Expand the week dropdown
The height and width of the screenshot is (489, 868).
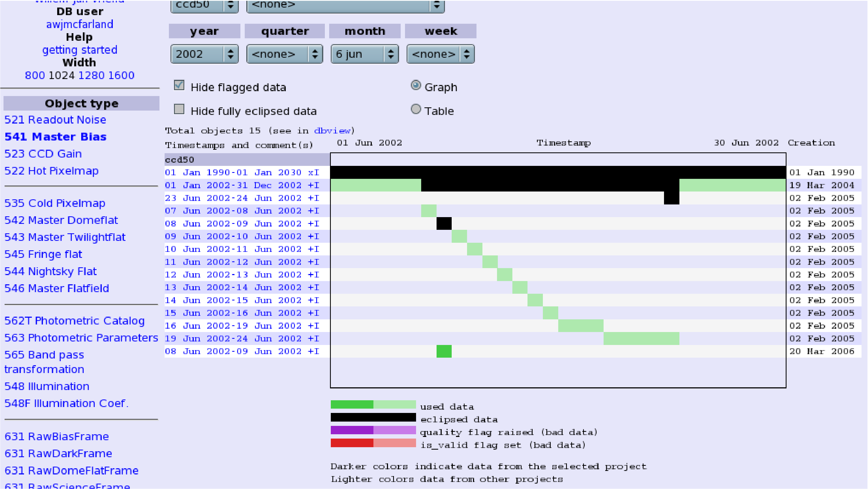pos(440,54)
